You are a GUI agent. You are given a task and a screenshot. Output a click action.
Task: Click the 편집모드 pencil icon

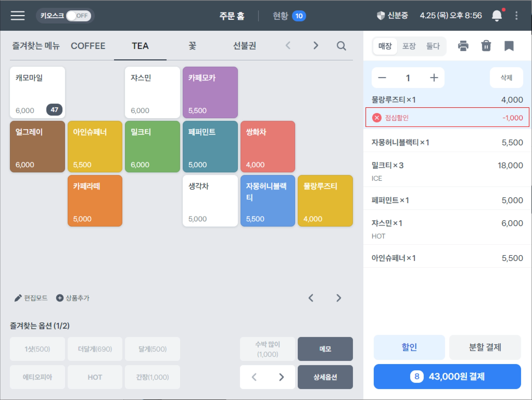pyautogui.click(x=18, y=298)
